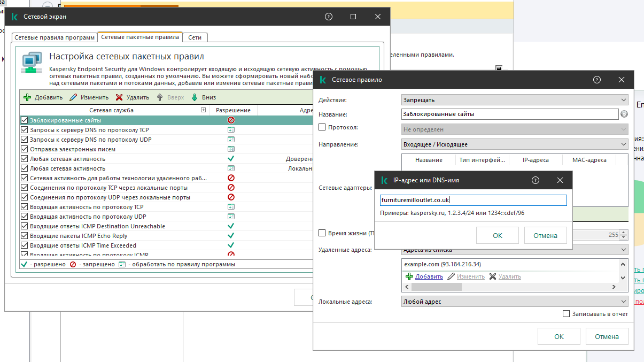This screenshot has height=362, width=644.
Task: Click the deny icon for UDP через локальные порты
Action: click(x=231, y=197)
